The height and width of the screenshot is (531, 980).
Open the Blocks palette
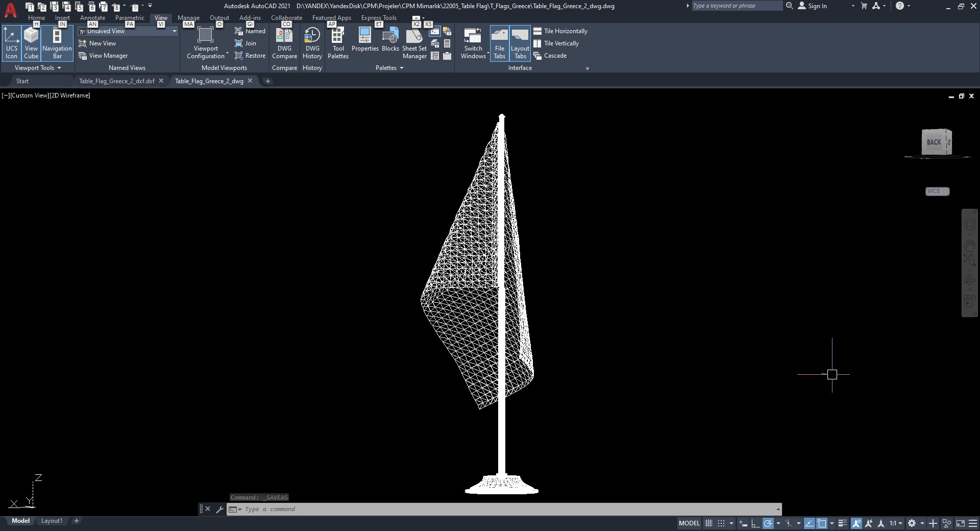pyautogui.click(x=390, y=40)
